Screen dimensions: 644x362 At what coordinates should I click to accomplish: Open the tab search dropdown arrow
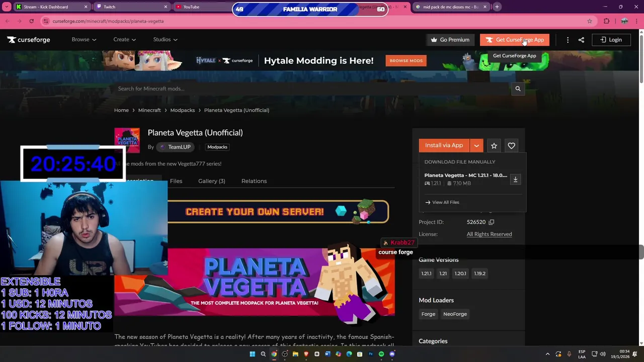[x=7, y=7]
